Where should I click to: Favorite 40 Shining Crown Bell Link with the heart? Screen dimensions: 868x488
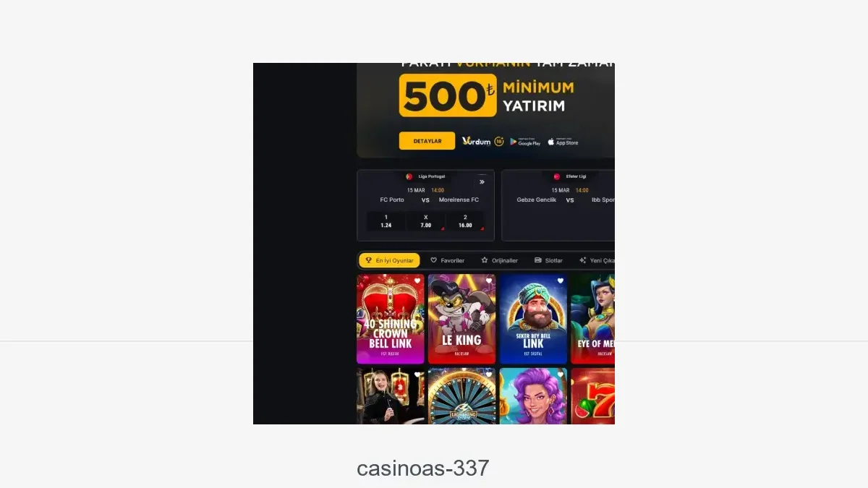coord(418,281)
